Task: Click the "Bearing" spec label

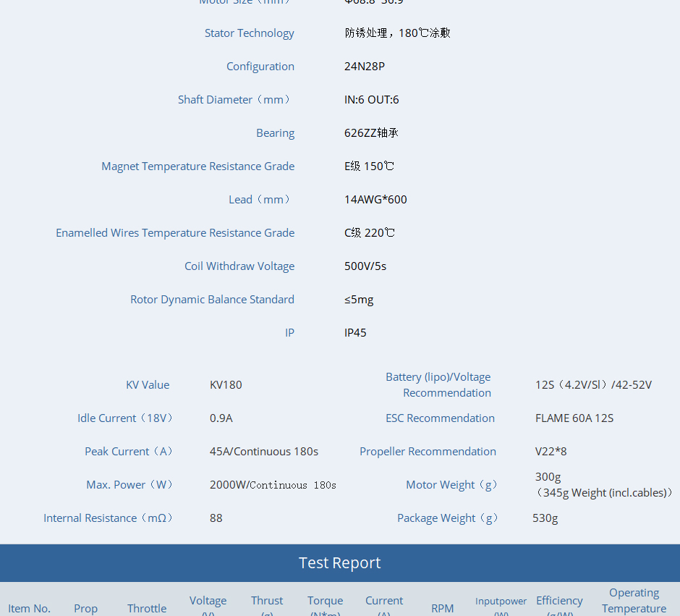Action: click(x=276, y=133)
